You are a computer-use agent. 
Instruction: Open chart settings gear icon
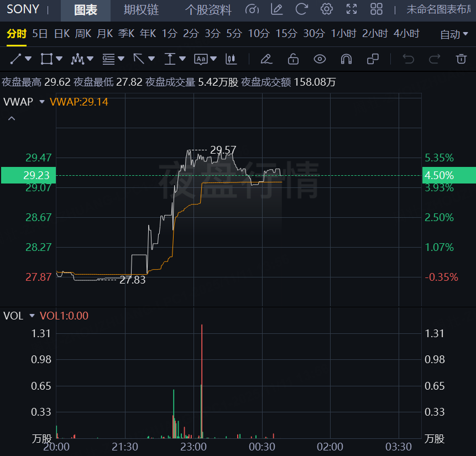327,9
